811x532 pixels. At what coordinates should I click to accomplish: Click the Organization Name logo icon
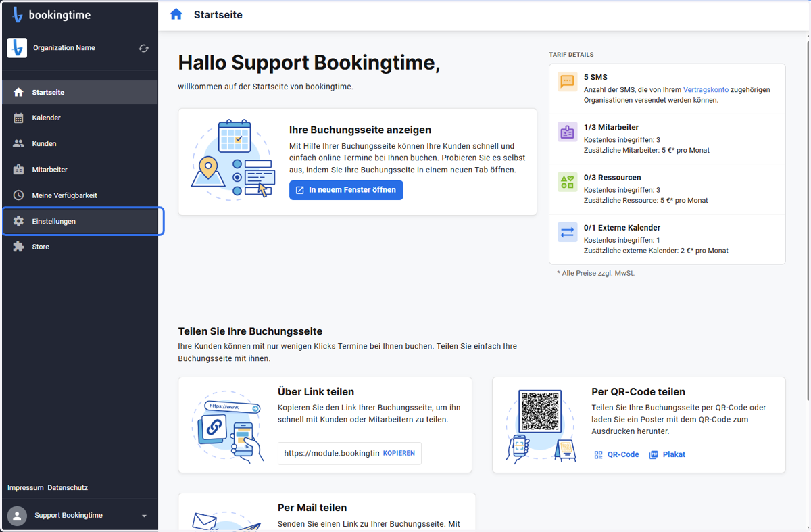click(x=17, y=48)
